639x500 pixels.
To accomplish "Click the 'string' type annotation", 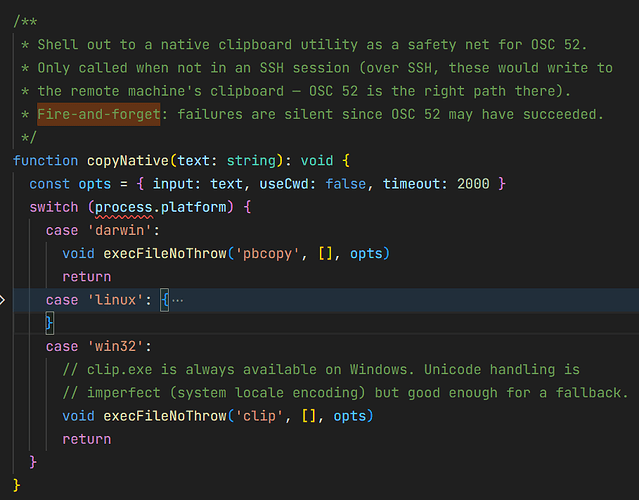I will click(251, 161).
